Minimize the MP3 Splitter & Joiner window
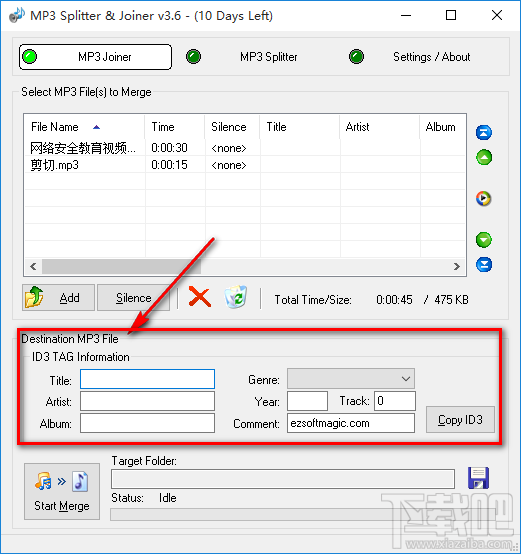The image size is (521, 554). [406, 15]
